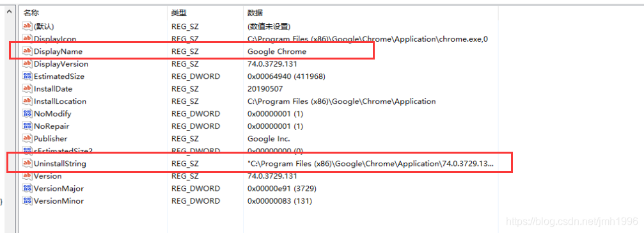
Task: Select the EstimatedSize value name
Action: (59, 76)
